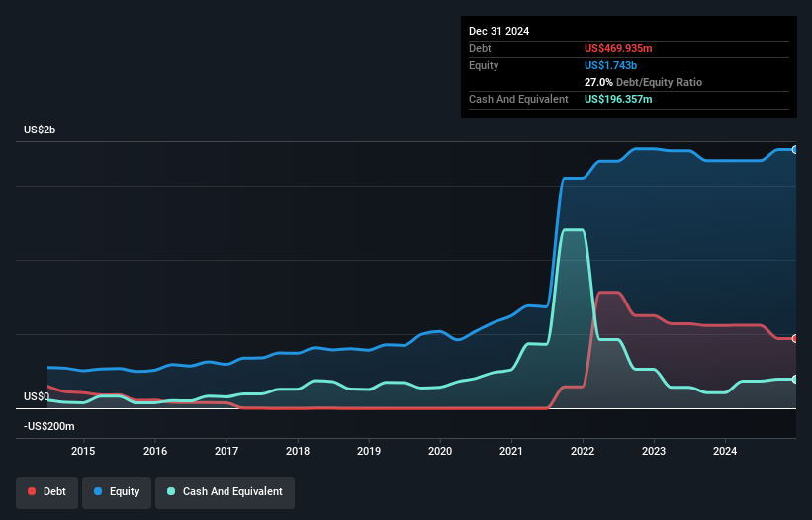Click the 2018 x-axis label
Viewport: 812px width, 520px height.
click(298, 451)
